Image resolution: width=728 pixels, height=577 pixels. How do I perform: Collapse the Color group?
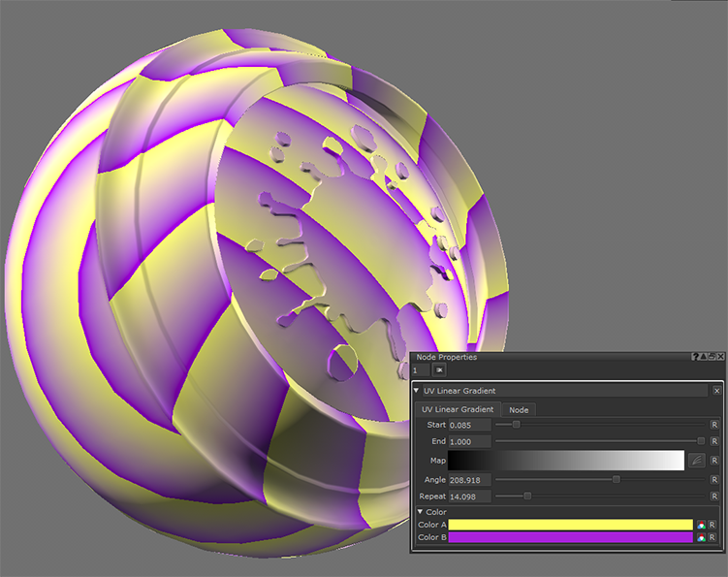tap(421, 512)
